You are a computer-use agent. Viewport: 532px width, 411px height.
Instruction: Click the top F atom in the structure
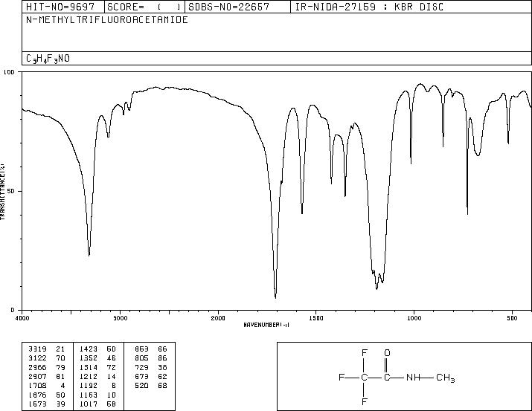point(364,353)
